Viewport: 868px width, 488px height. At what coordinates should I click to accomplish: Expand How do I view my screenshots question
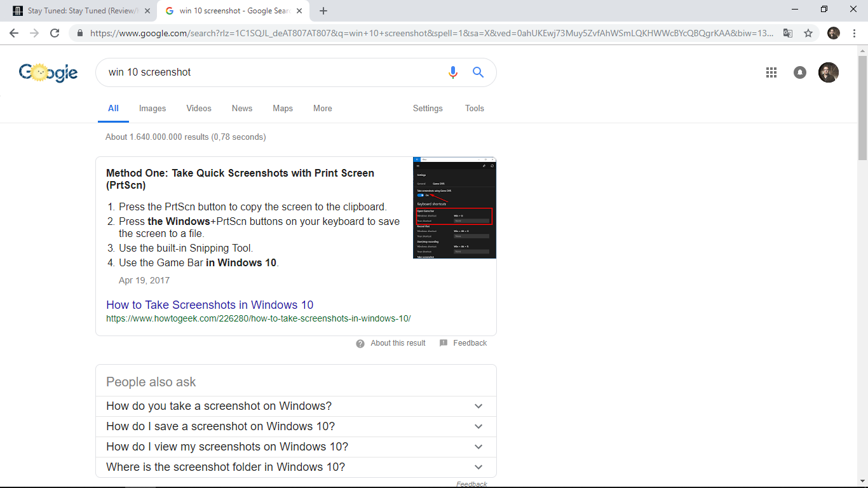click(x=296, y=447)
